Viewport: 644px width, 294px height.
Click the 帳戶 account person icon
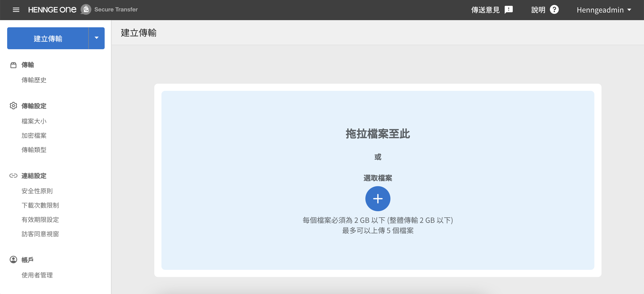tap(13, 260)
